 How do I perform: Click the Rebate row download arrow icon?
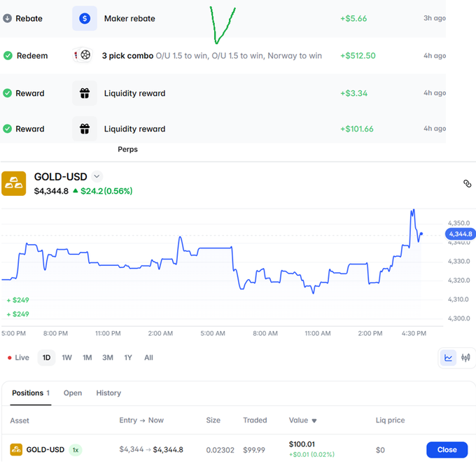click(x=7, y=18)
